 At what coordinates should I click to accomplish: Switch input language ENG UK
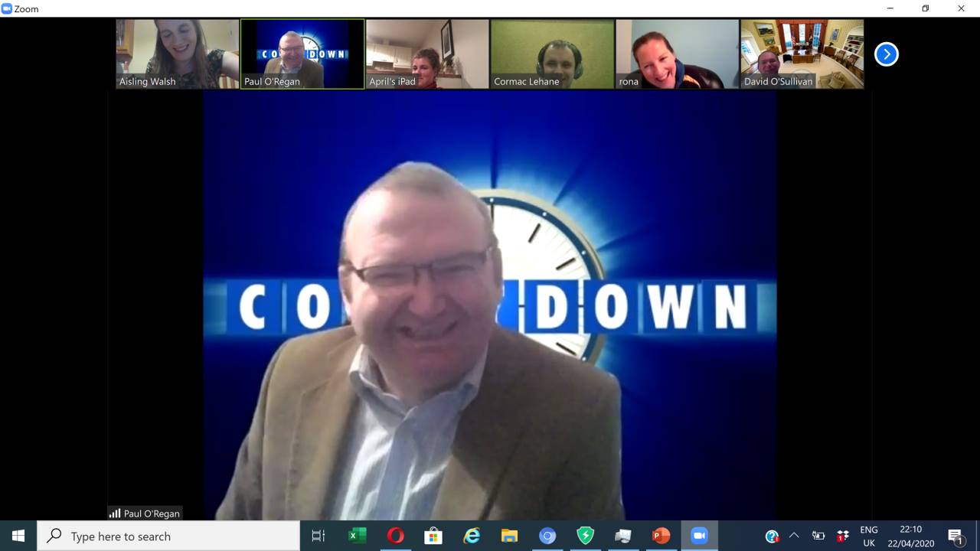coord(869,536)
